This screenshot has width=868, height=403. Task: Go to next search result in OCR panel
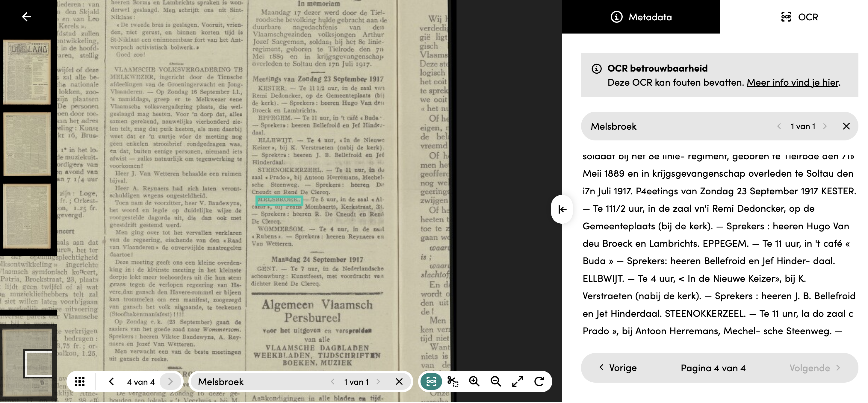pos(825,126)
